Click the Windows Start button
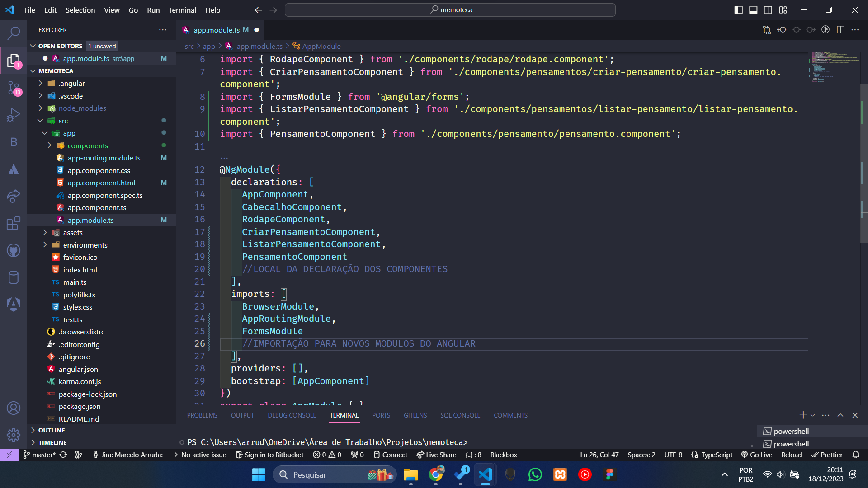 tap(259, 474)
